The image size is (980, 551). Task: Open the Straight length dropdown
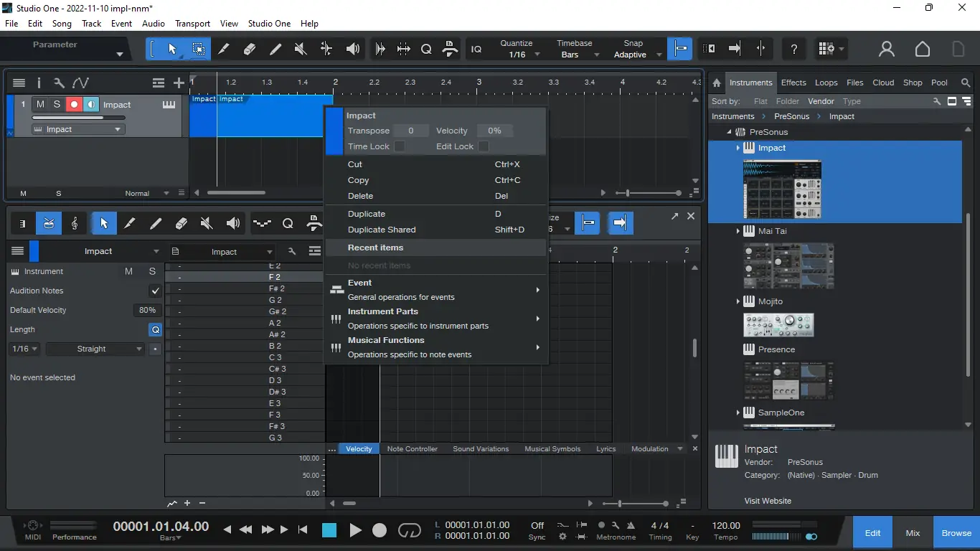pos(95,349)
